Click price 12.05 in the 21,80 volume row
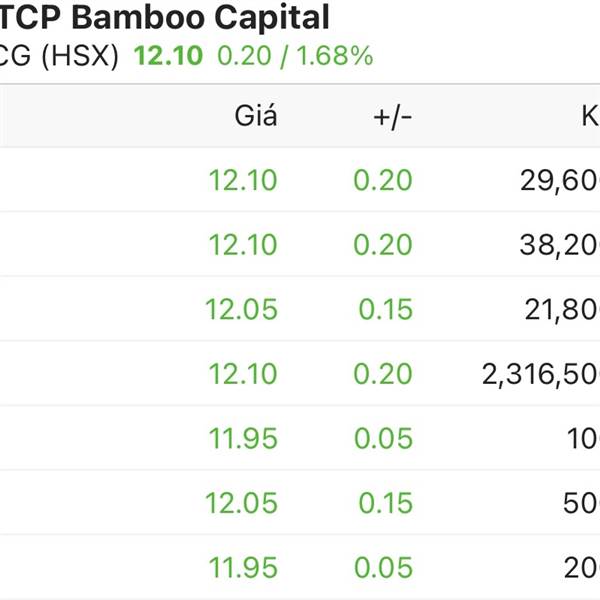This screenshot has height=600, width=600. tap(241, 309)
